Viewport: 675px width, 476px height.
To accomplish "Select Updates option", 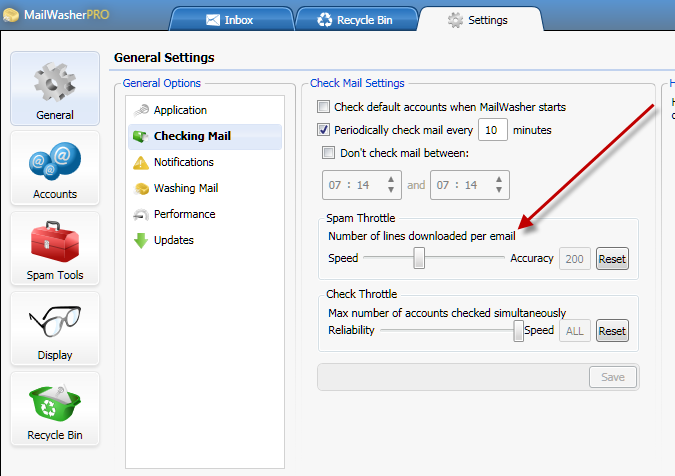I will (205, 240).
